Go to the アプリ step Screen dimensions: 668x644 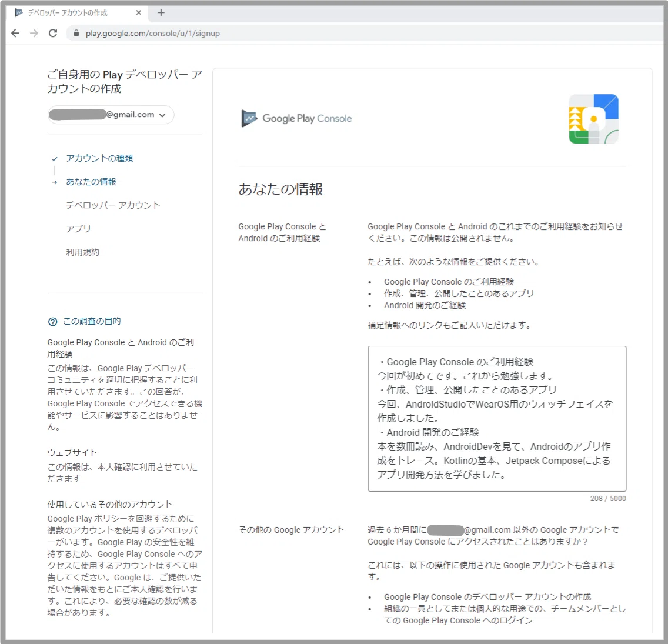(x=78, y=229)
